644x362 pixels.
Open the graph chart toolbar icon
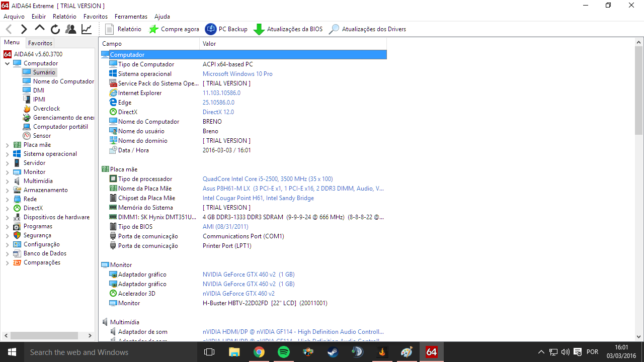pos(87,29)
